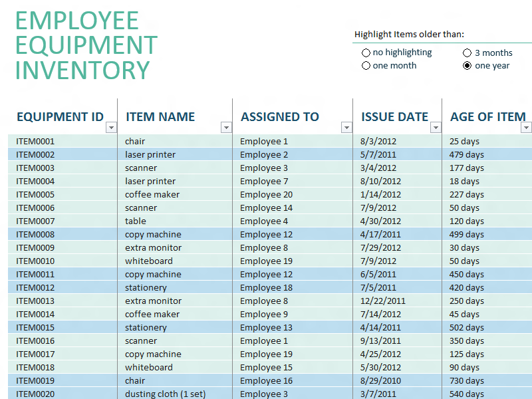This screenshot has width=532, height=399.
Task: Click the '730 days' age cell
Action: point(487,380)
